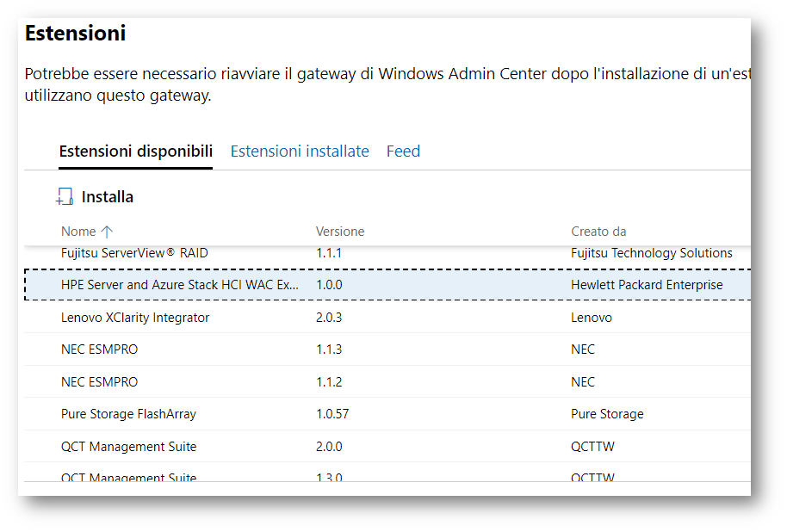Click the Pure Storage creator cell
The width and height of the screenshot is (787, 532).
coord(607,414)
